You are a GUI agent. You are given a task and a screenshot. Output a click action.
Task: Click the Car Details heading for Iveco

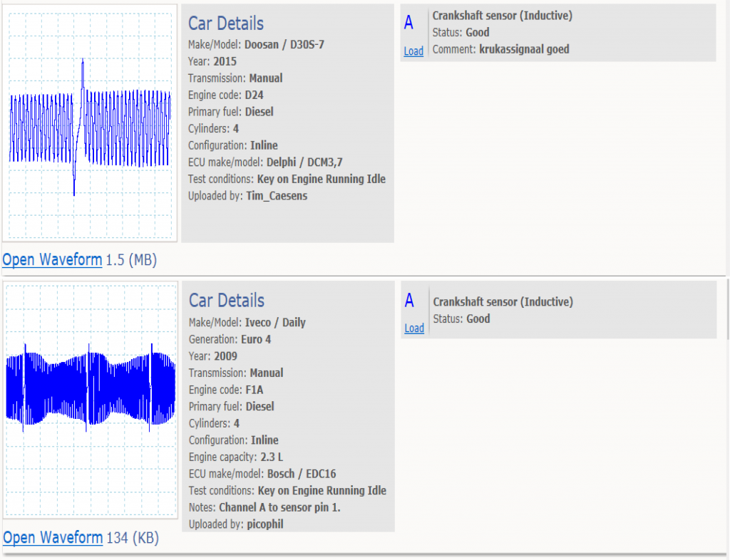(x=227, y=301)
